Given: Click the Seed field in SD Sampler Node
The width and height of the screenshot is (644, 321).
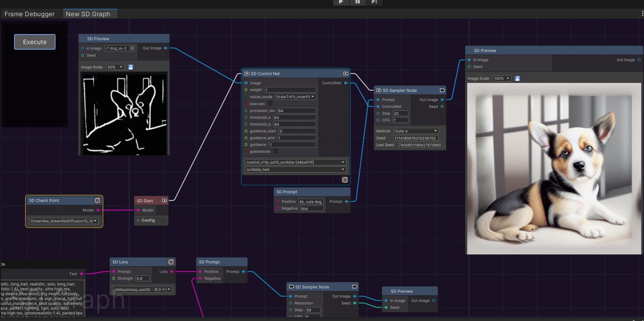Looking at the screenshot, I should [416, 138].
